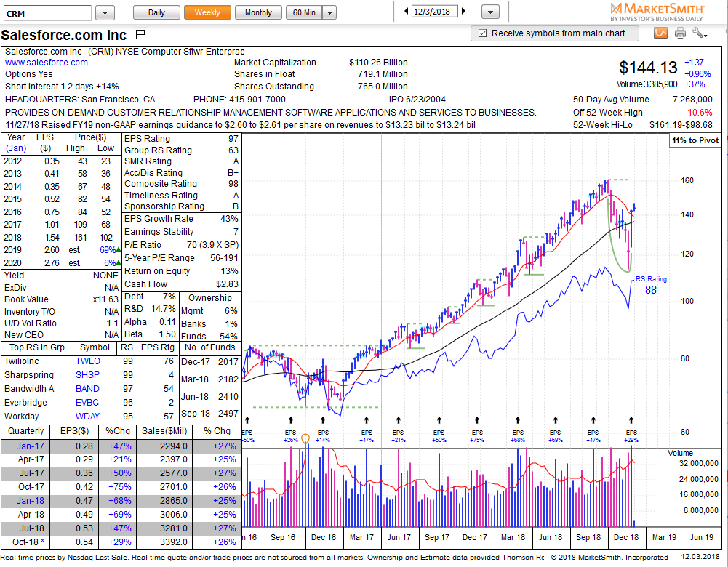
Task: Open the 60 Min interval dropdown arrow
Action: pos(329,12)
